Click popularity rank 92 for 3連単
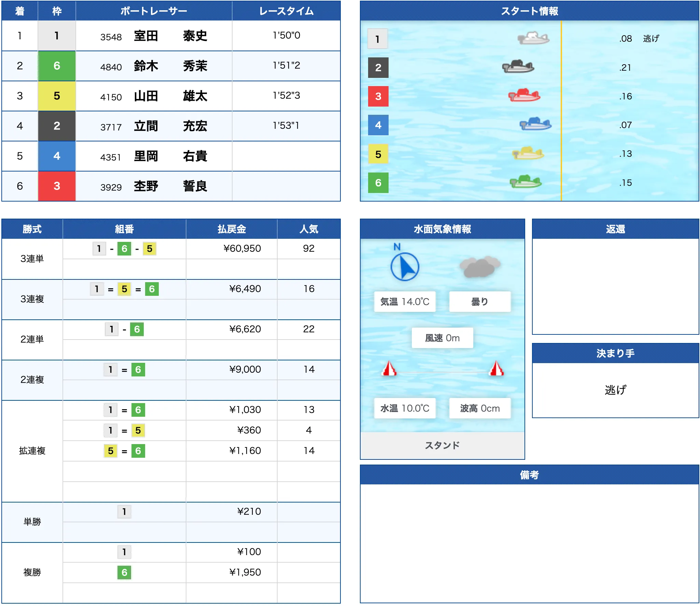Image resolution: width=700 pixels, height=606 pixels. click(x=309, y=248)
